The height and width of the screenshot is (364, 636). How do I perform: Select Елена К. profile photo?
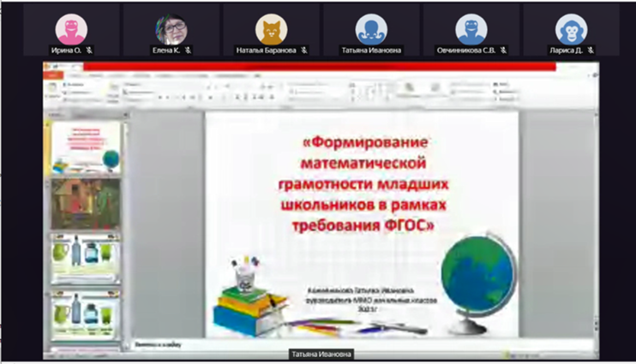pyautogui.click(x=171, y=28)
